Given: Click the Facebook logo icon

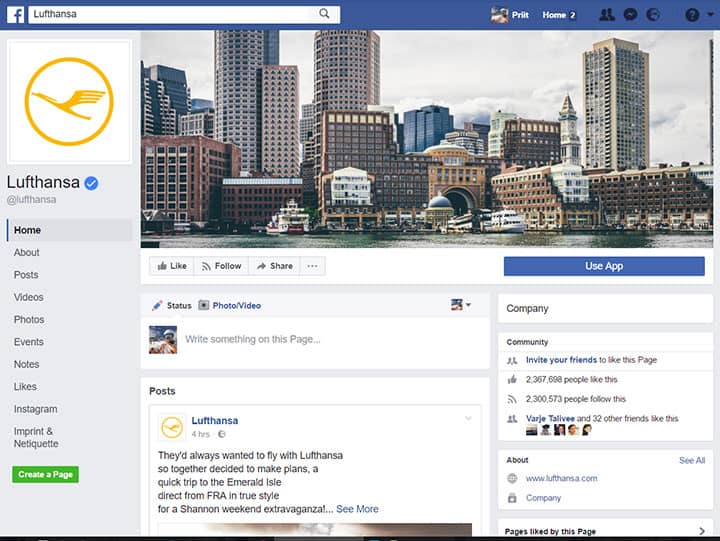Looking at the screenshot, I should click(15, 15).
